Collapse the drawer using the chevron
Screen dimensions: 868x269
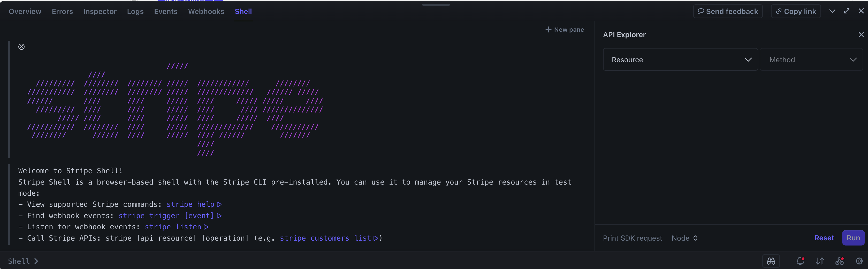click(x=832, y=11)
